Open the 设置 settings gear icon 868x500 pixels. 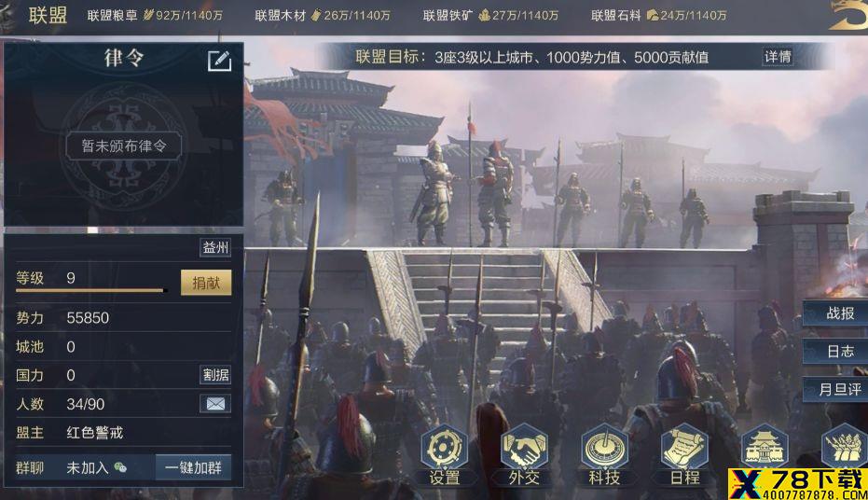point(444,453)
